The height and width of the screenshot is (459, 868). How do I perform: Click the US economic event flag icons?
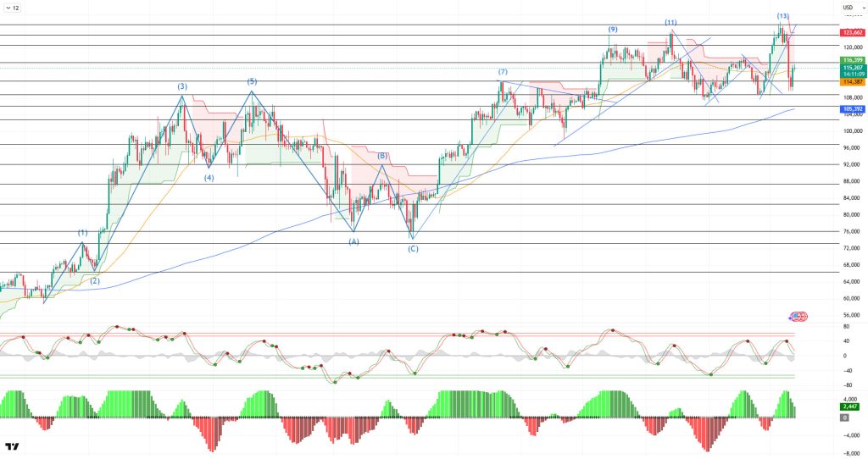pos(798,317)
